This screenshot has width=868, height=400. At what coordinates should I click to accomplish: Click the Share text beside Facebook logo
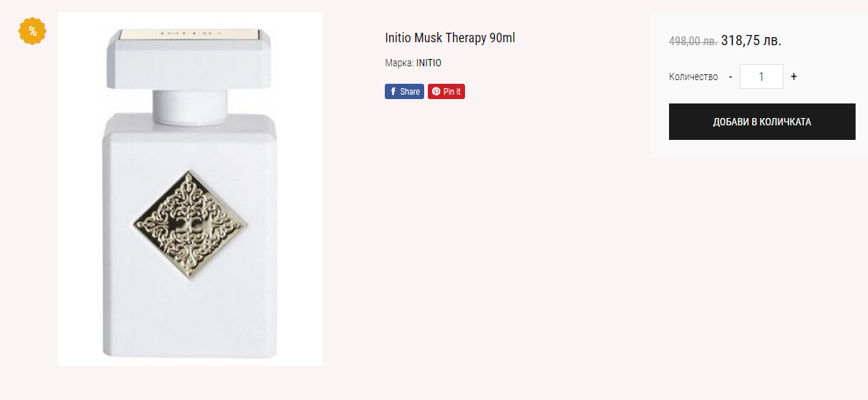tap(410, 92)
